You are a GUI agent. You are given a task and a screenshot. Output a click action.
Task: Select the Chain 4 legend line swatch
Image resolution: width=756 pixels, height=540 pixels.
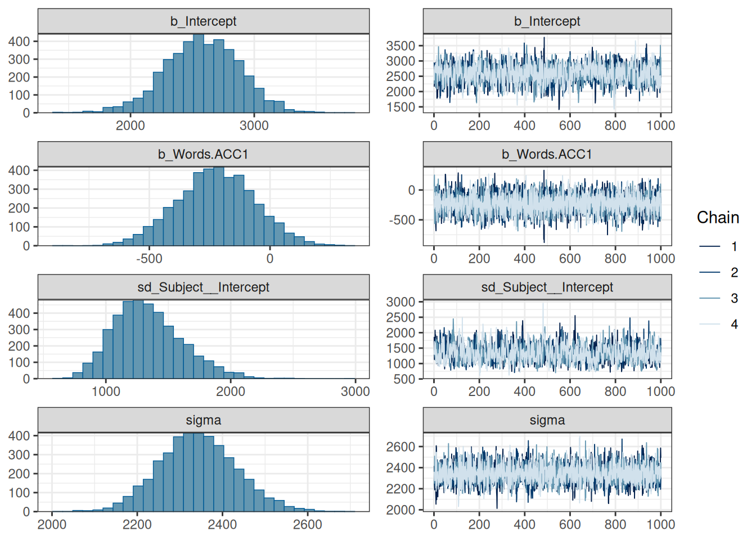pos(710,324)
